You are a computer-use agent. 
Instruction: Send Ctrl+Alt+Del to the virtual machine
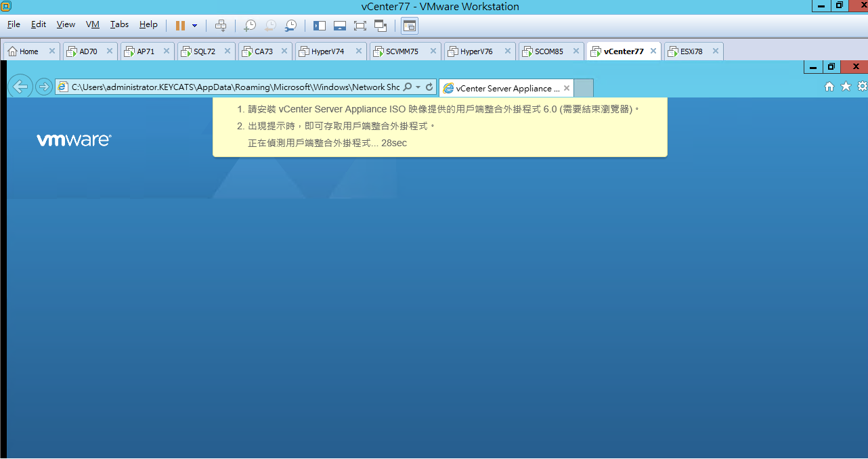[x=220, y=26]
